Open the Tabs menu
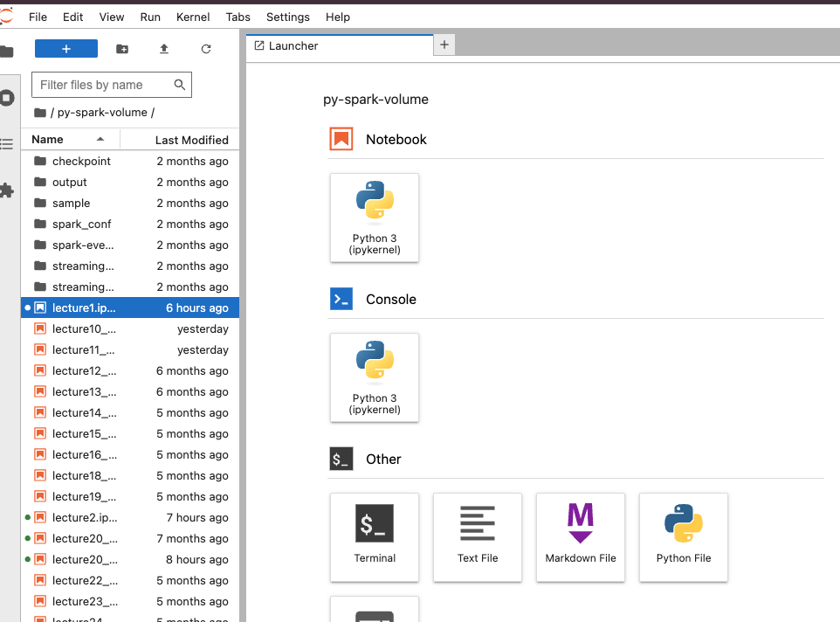 [x=238, y=17]
